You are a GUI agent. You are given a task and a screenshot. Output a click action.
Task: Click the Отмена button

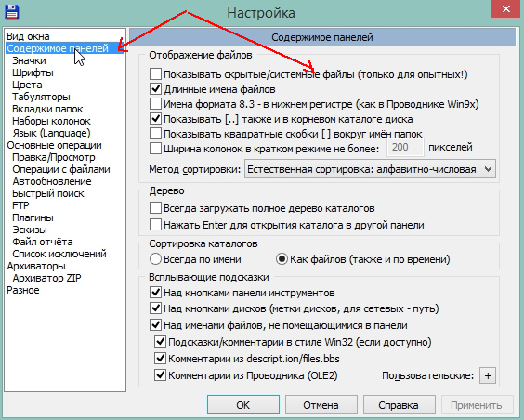click(x=321, y=405)
